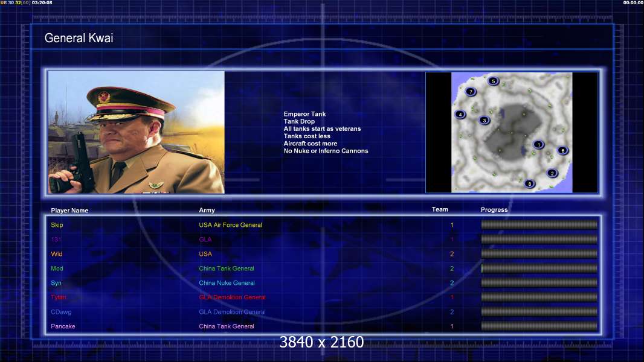Click Pancake's loading progress bar

pyautogui.click(x=539, y=326)
